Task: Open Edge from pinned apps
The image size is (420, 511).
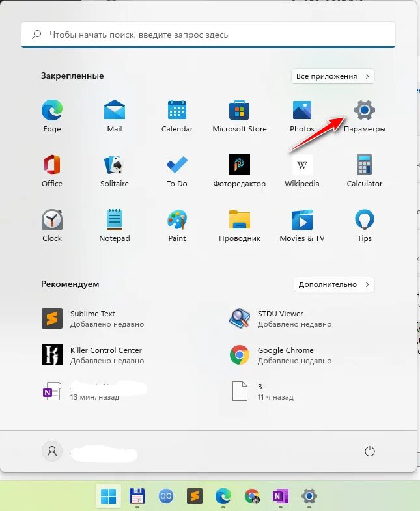Action: 52,117
